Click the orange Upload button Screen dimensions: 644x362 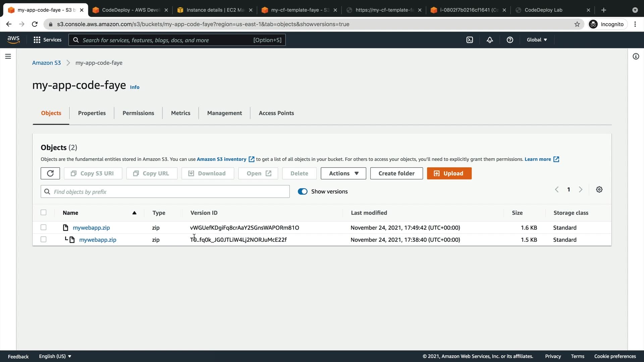(x=449, y=173)
